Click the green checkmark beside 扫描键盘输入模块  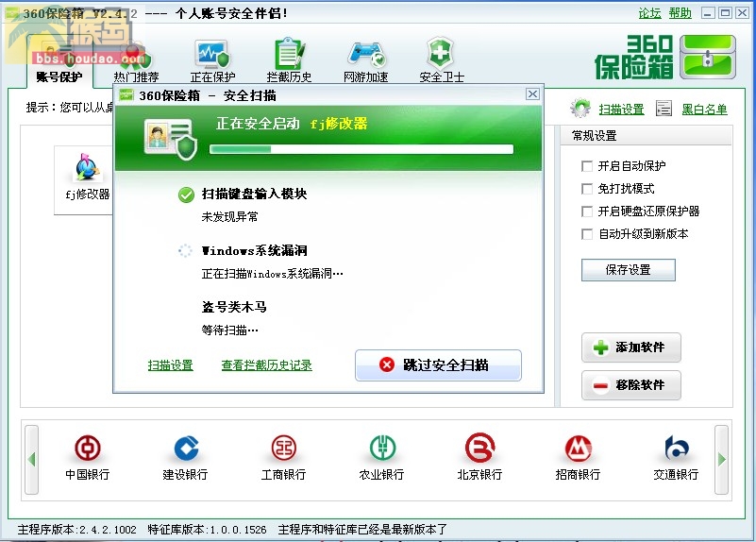pos(186,195)
